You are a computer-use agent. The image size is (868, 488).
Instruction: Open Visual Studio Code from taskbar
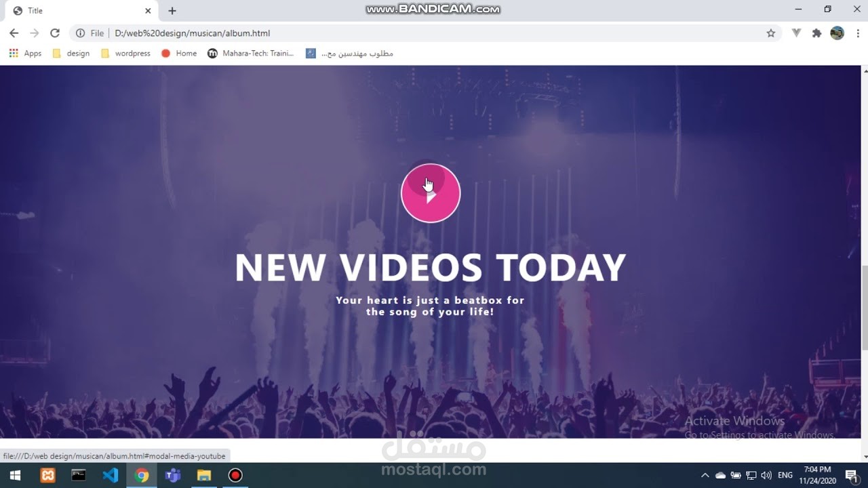(110, 475)
